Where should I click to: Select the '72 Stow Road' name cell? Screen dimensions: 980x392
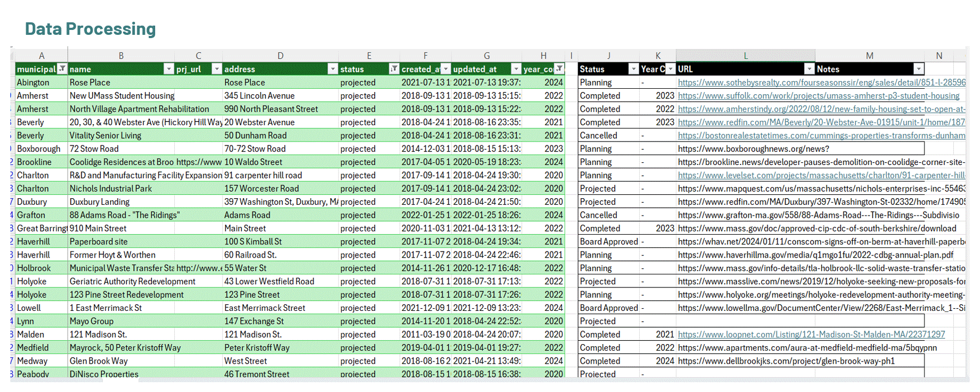[121, 149]
